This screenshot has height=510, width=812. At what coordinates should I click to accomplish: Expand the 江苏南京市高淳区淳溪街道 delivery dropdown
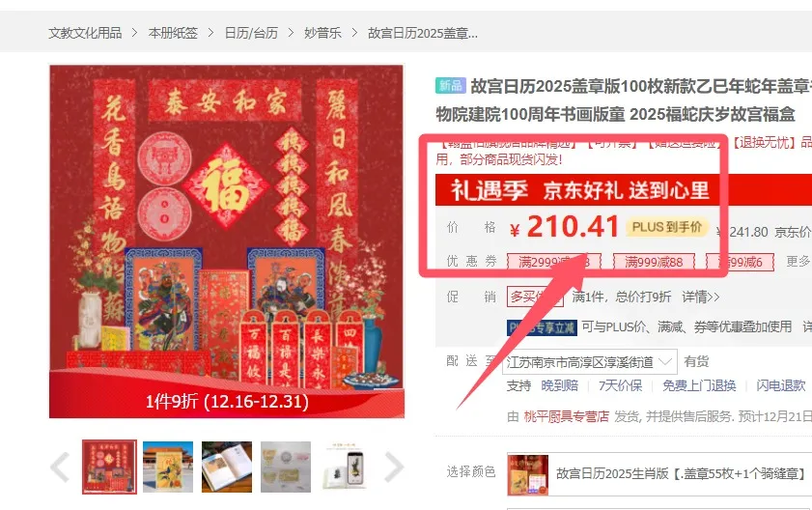coord(590,362)
